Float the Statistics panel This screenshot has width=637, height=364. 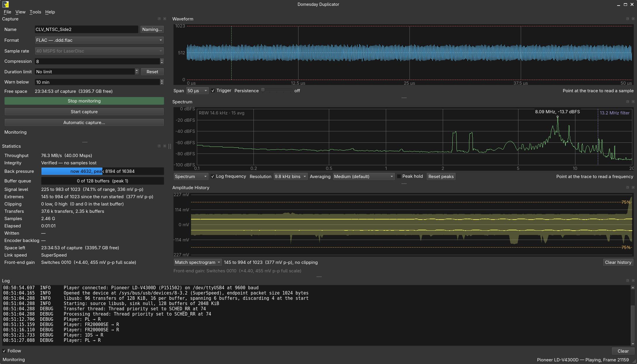pos(159,146)
